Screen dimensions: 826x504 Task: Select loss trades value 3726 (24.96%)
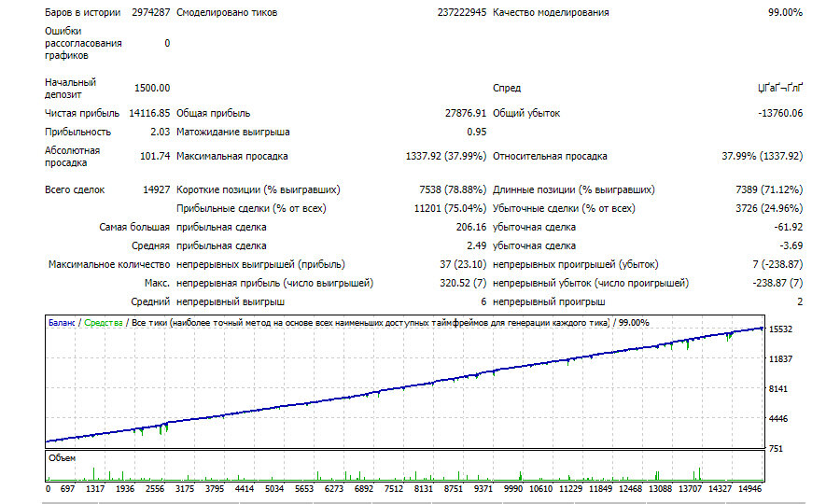769,208
